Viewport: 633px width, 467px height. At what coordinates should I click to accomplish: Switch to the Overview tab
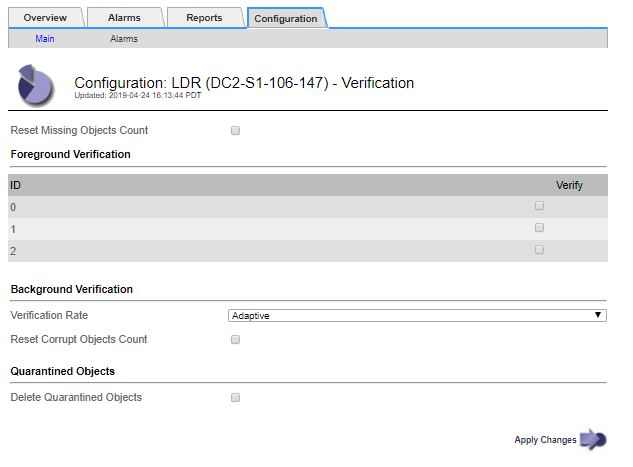(44, 18)
